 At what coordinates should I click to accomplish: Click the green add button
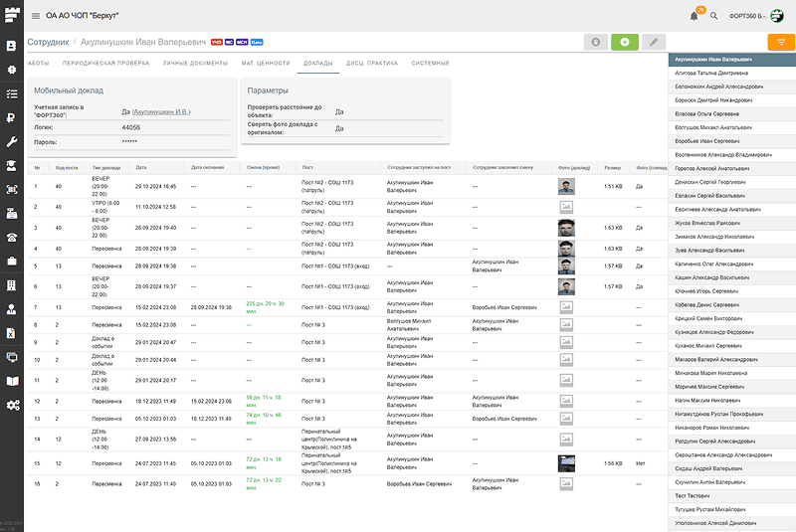(625, 42)
